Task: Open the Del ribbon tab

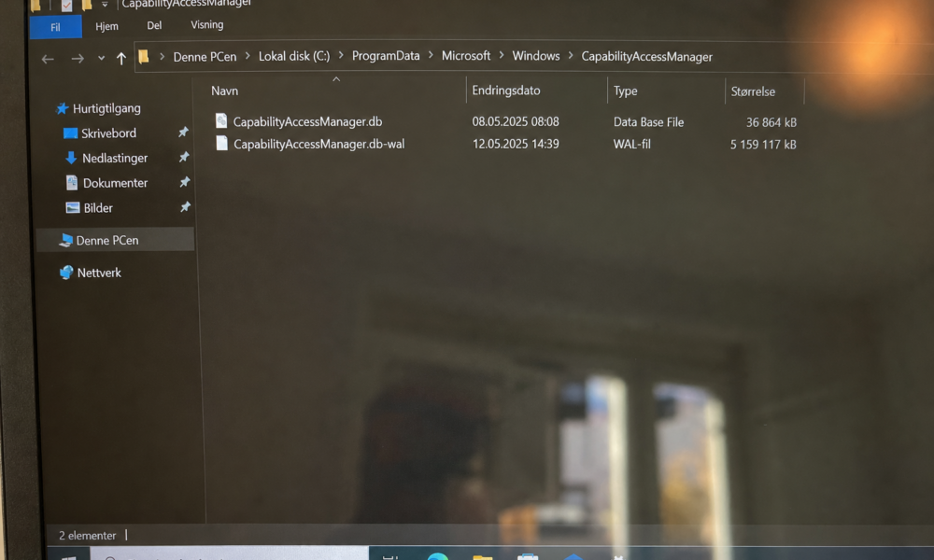Action: point(154,25)
